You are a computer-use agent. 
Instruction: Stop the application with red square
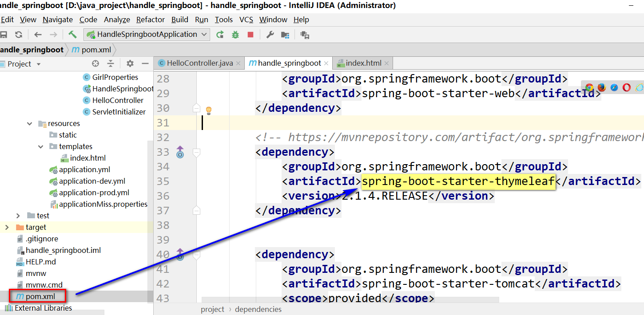(x=250, y=35)
